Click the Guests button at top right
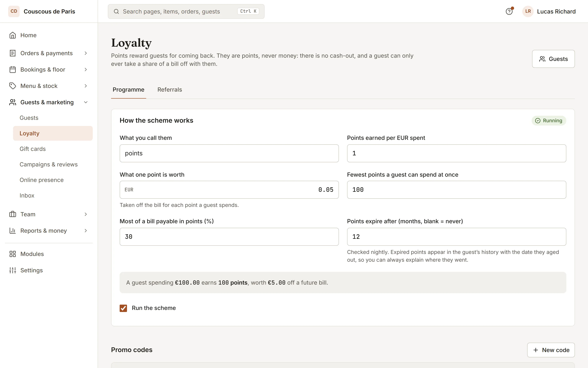 (553, 59)
